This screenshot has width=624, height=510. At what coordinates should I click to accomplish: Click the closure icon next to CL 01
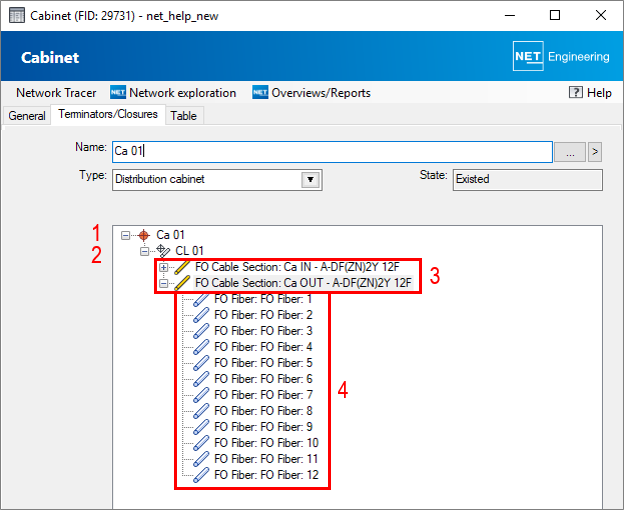163,251
